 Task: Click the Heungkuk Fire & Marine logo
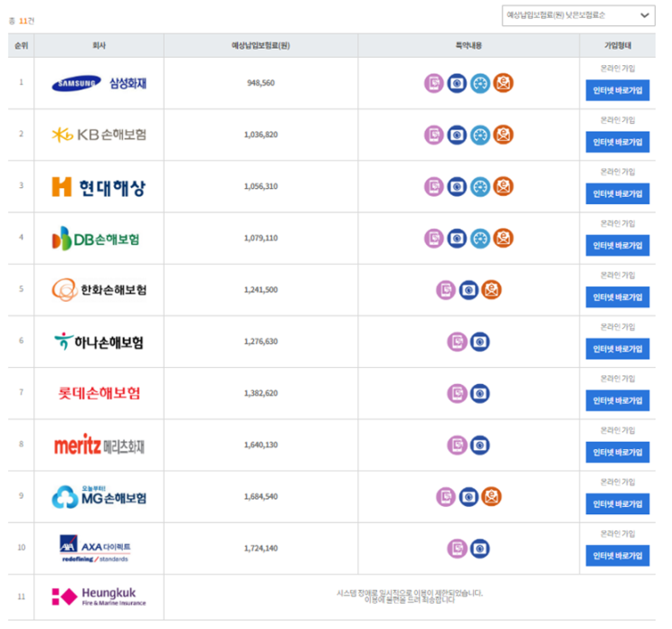tap(99, 596)
